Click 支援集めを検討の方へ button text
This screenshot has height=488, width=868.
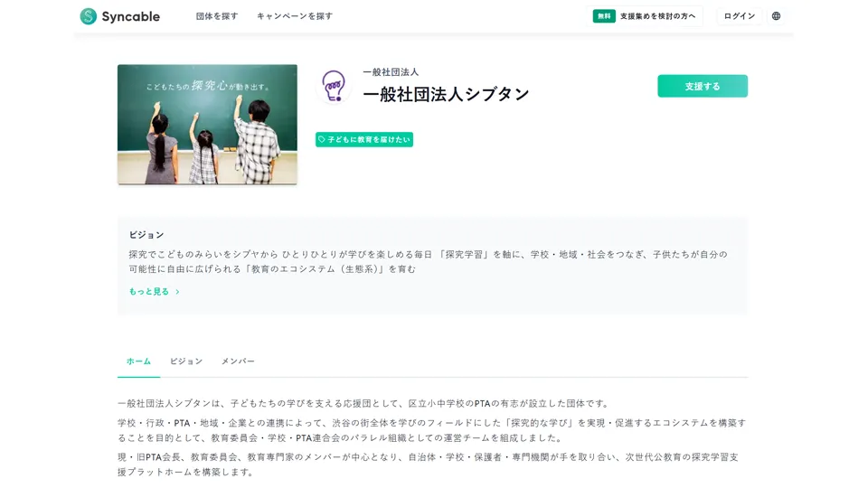tap(657, 16)
